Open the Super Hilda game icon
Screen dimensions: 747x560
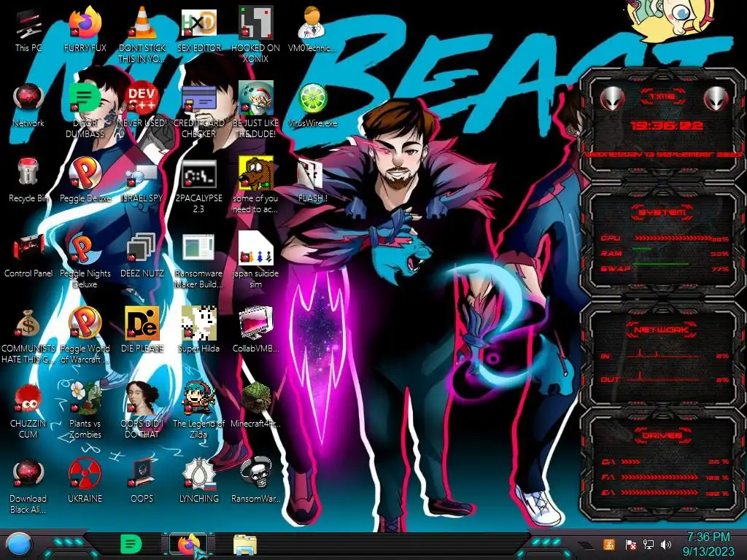click(x=198, y=323)
